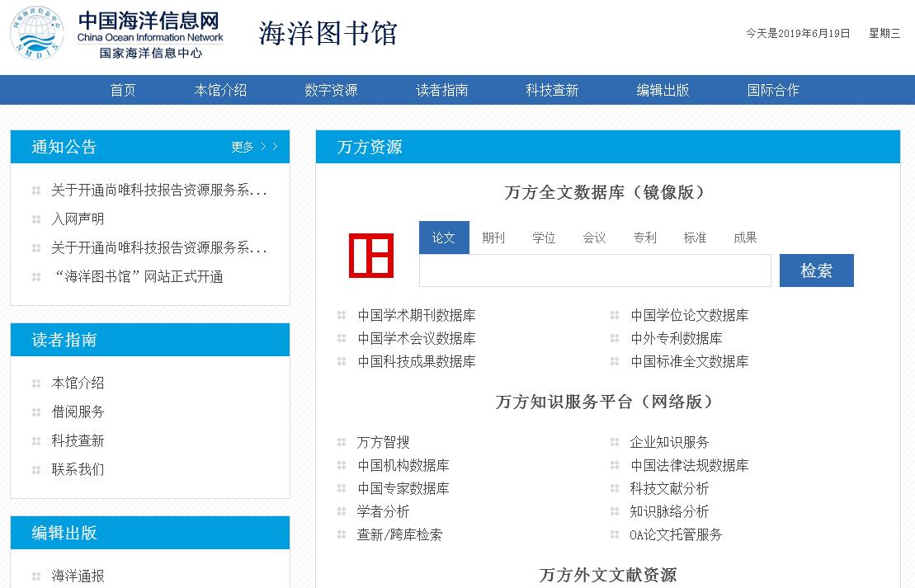Screen dimensions: 915x588
Task: Switch to the 成果 search tab
Action: pyautogui.click(x=745, y=238)
